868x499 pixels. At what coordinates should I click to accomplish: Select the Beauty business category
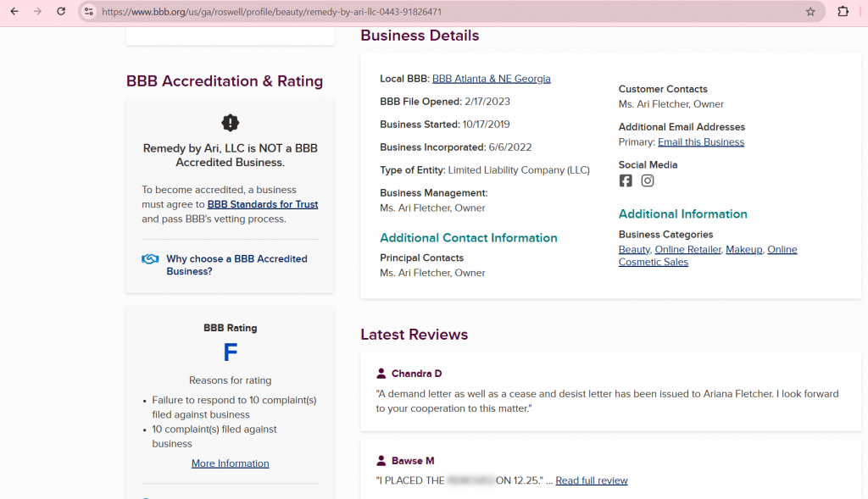point(634,250)
